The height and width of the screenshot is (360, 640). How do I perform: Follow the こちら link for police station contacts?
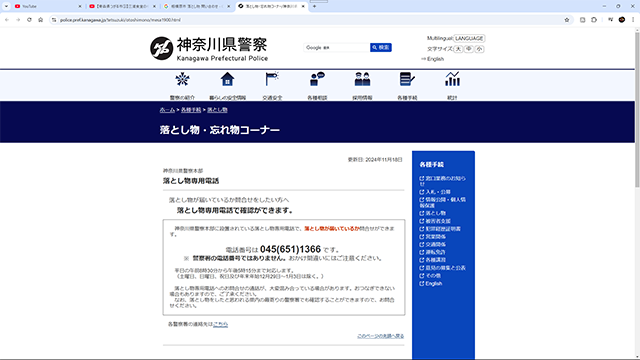tap(220, 324)
